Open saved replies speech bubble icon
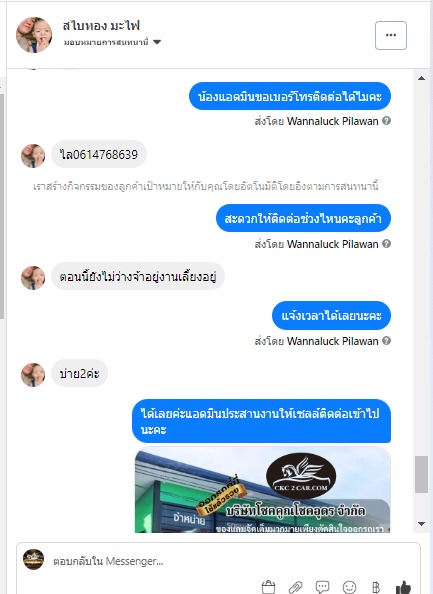Screen dimensions: 433x594 322,587
